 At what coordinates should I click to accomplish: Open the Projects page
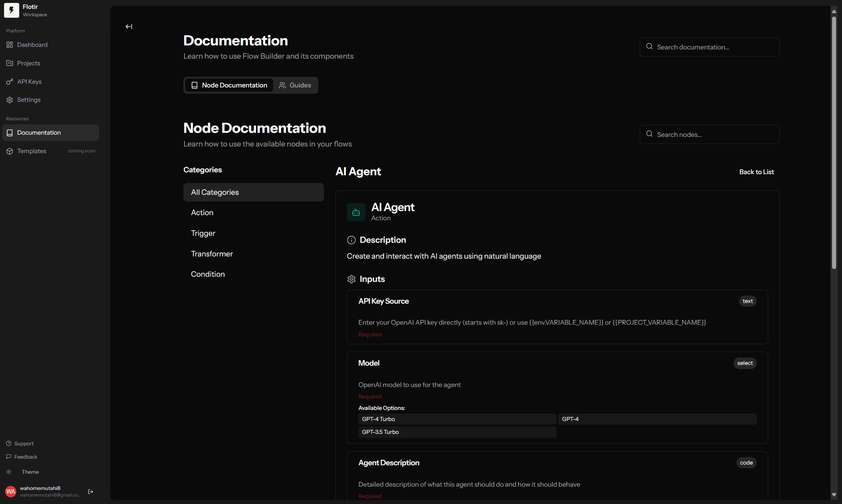(28, 63)
